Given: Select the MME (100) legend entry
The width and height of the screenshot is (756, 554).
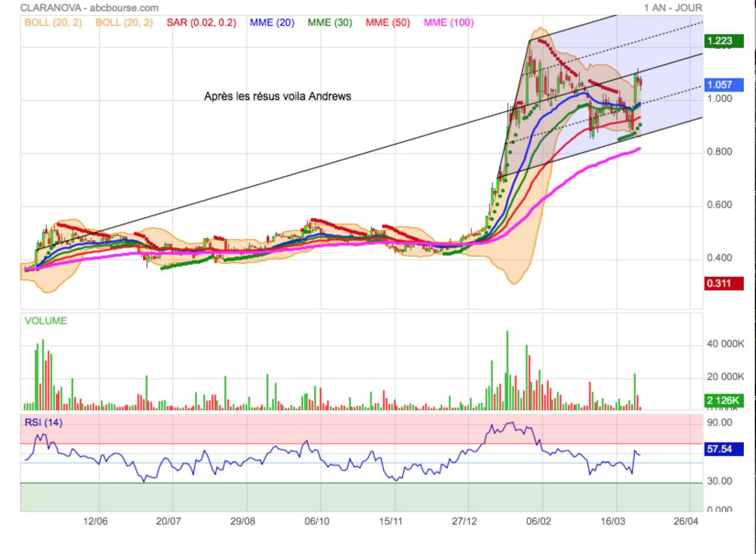Looking at the screenshot, I should 449,23.
